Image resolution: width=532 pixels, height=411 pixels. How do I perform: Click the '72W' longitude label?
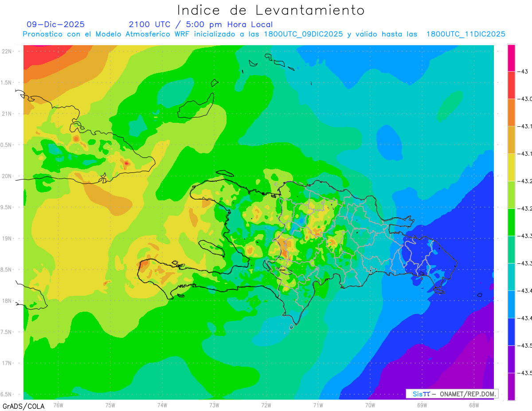click(266, 405)
